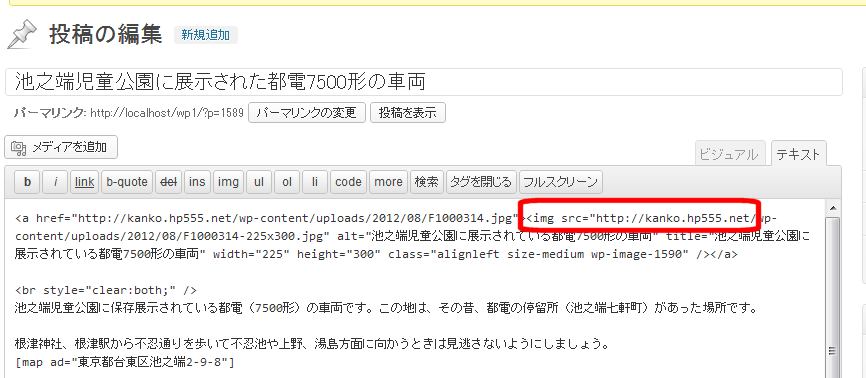Click the パーマリンクの変更 button
This screenshot has width=866, height=378.
(307, 113)
